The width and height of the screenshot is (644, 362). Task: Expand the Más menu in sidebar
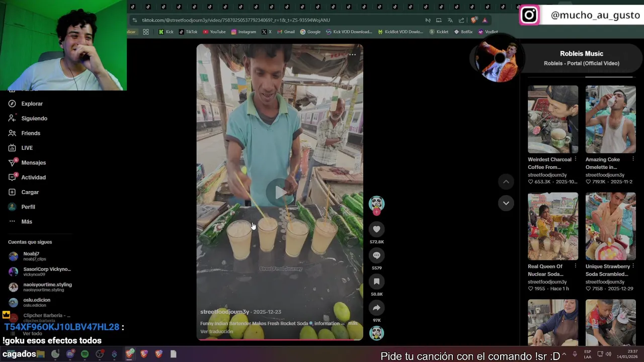tap(20, 222)
